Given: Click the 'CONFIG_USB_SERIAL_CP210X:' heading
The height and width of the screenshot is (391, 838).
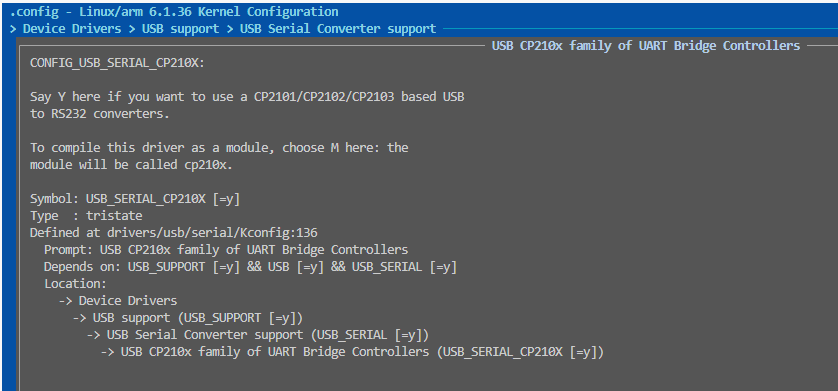Looking at the screenshot, I should [118, 63].
